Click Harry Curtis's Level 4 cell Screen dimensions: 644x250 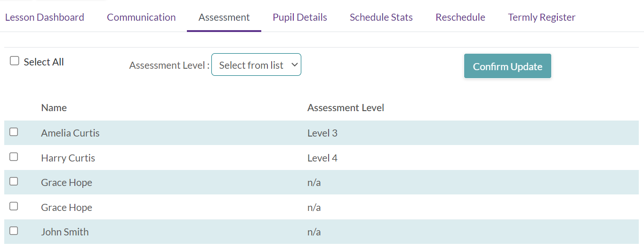coord(322,158)
